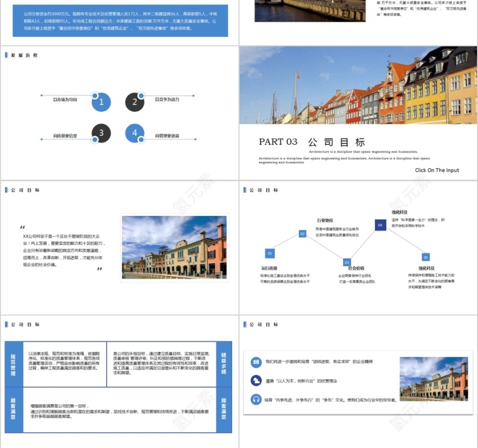Click the 05 square node in the timeline
This screenshot has width=478, height=448.
425,257
